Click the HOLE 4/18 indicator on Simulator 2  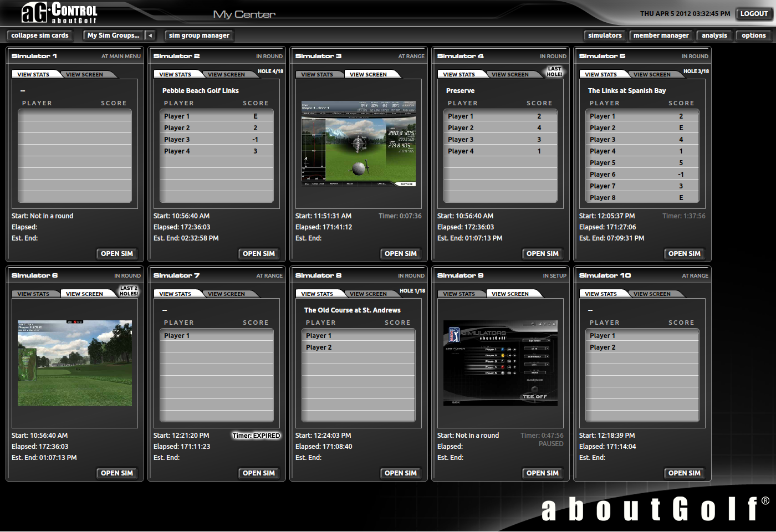click(x=270, y=71)
